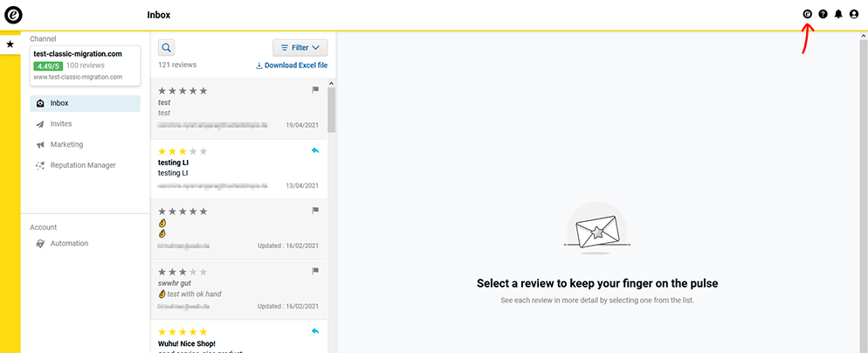This screenshot has width=868, height=353.
Task: Click the Trusted Shops logo at top left
Action: tap(13, 14)
